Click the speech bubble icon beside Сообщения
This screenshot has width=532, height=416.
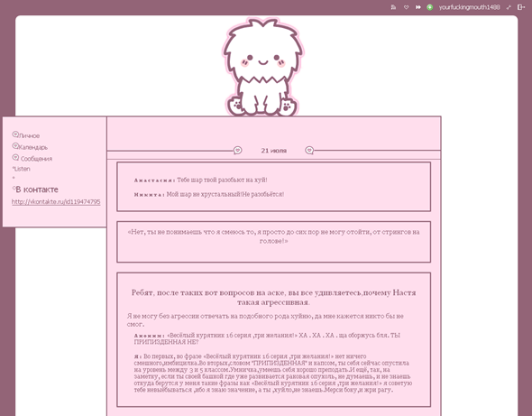(15, 157)
